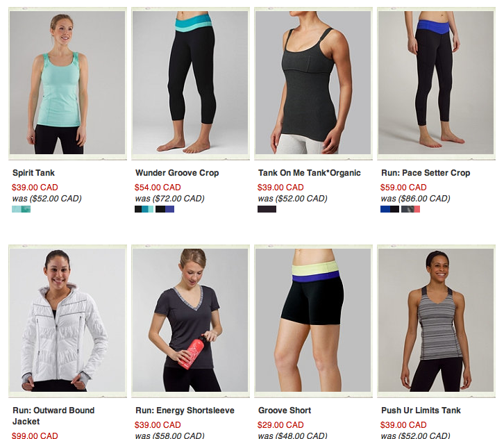Select the dark Tank On Me color swatch

pyautogui.click(x=267, y=209)
